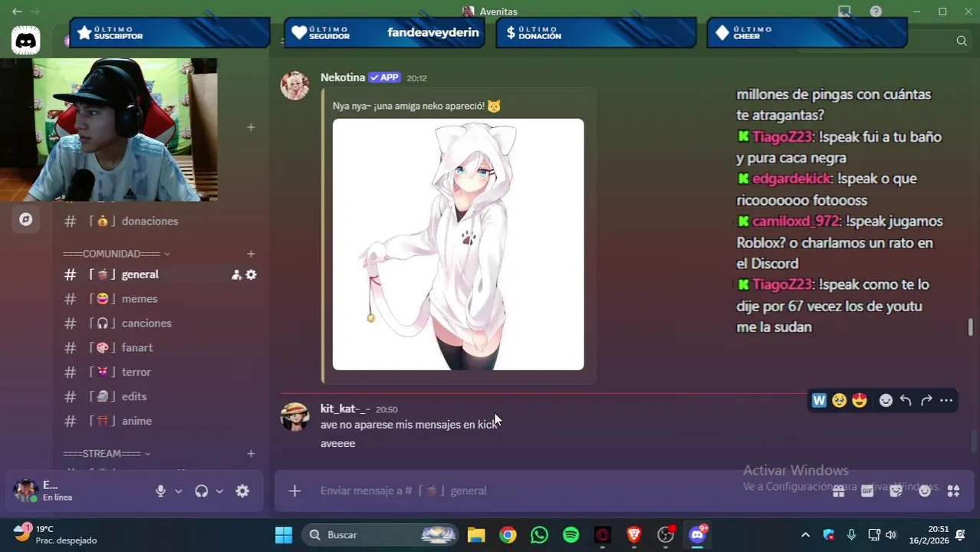Open volume control in system tray
The height and width of the screenshot is (552, 980).
coord(891,535)
